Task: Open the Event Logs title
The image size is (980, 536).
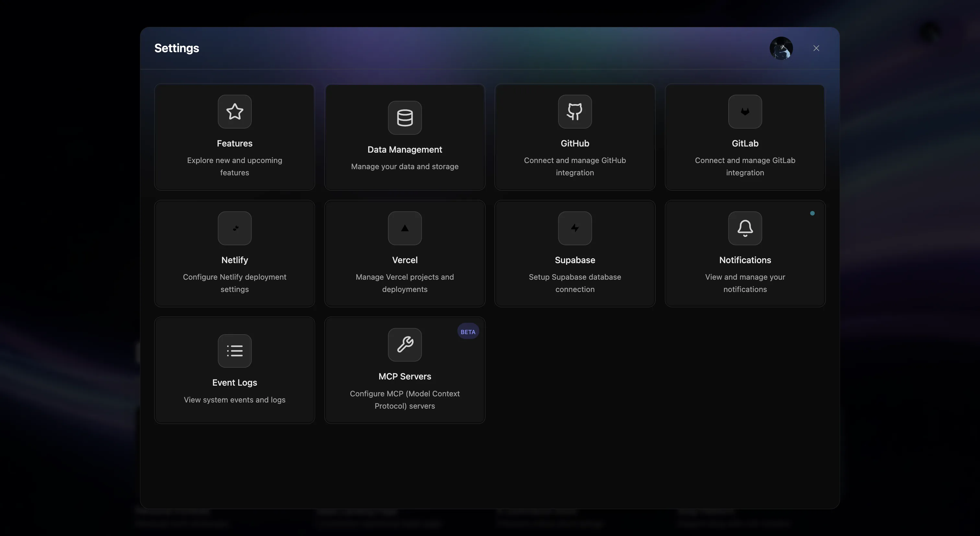Action: [x=234, y=383]
